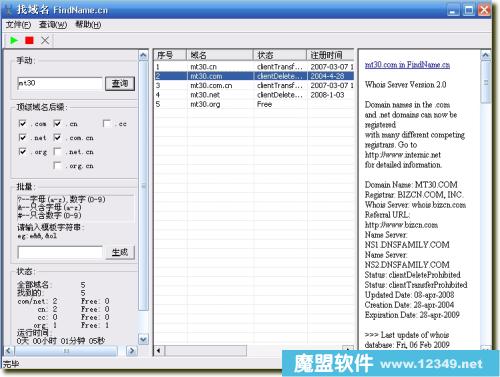Viewport: 500px width, 377px height.
Task: Click the http://www.bizcn.com referral URL text
Action: [401, 225]
